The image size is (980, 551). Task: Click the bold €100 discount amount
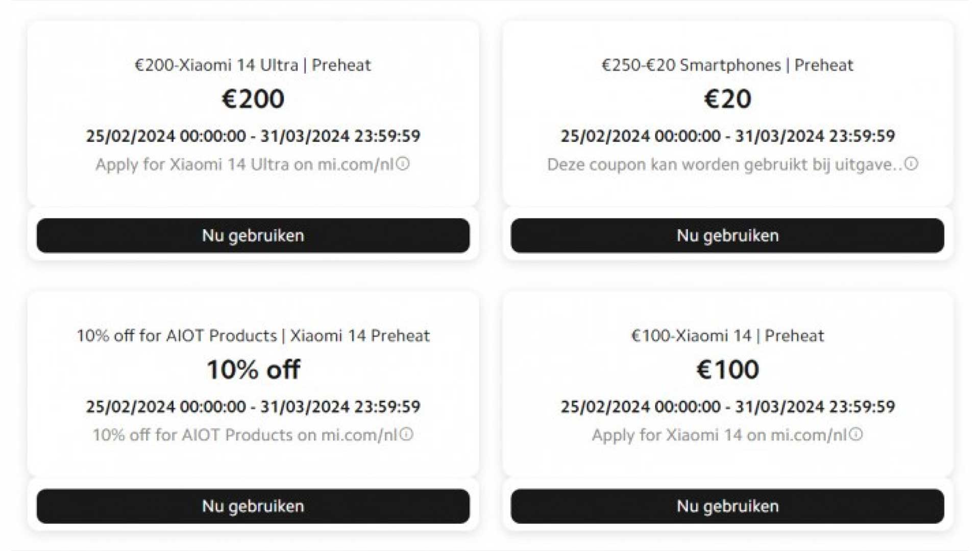727,369
